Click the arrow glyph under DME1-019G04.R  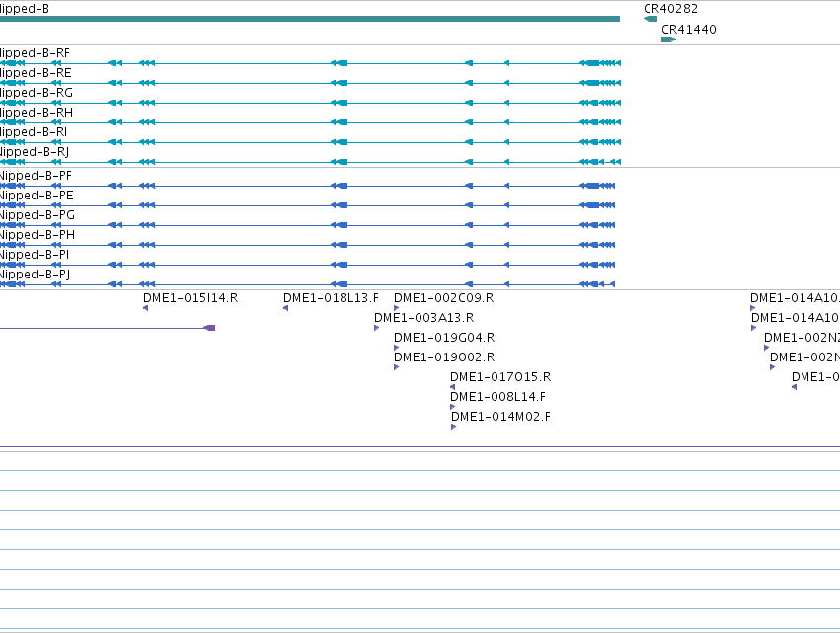397,348
